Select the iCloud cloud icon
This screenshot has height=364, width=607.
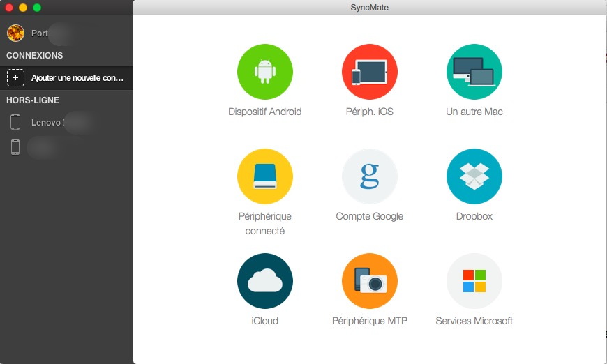[264, 281]
